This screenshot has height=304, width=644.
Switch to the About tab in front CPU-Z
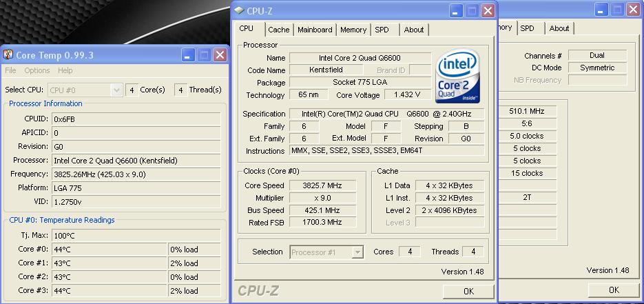click(x=414, y=30)
